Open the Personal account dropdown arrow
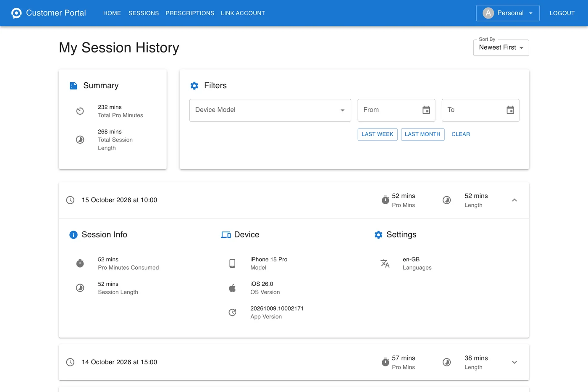The image size is (588, 392). 531,13
